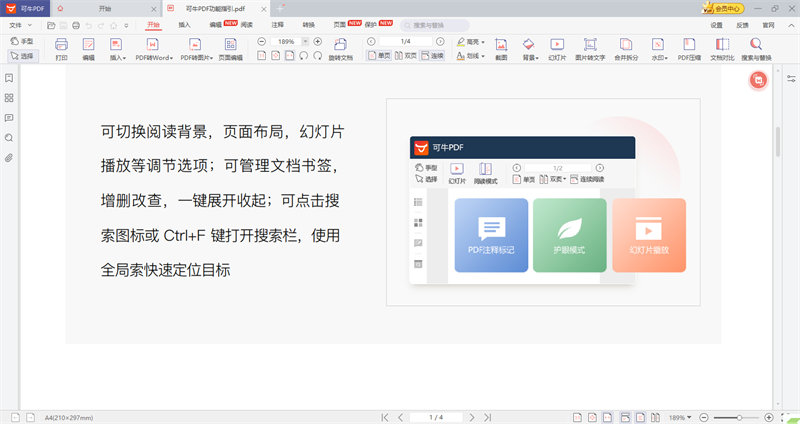The image size is (800, 424).
Task: Expand the PDF转Word dropdown
Action: pyautogui.click(x=156, y=58)
